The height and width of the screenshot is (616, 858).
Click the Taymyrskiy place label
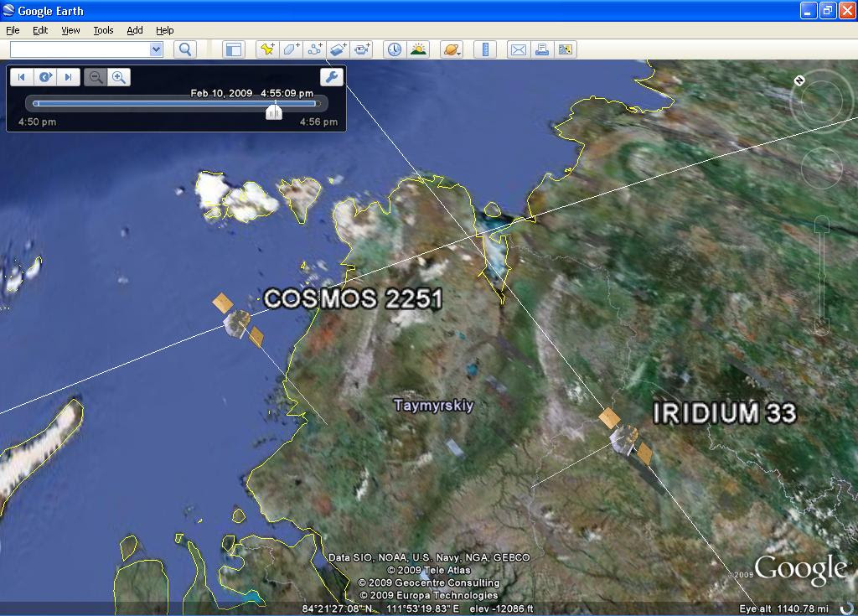tap(434, 405)
